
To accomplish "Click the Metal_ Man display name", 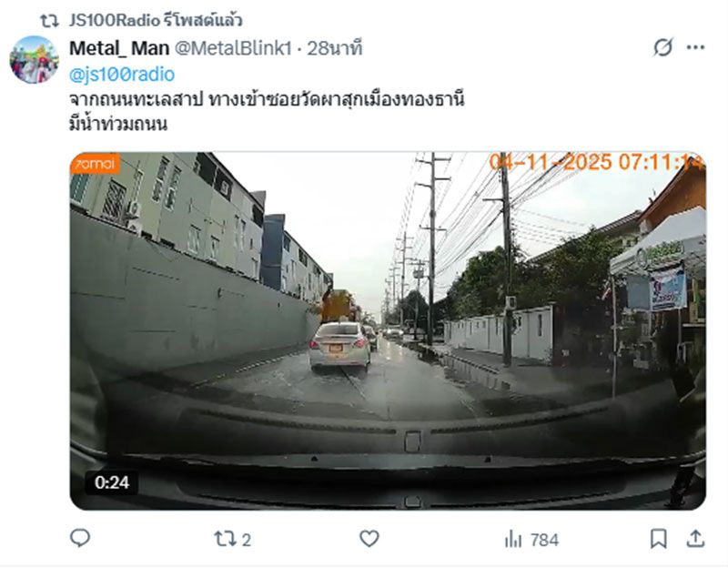I will coord(119,48).
